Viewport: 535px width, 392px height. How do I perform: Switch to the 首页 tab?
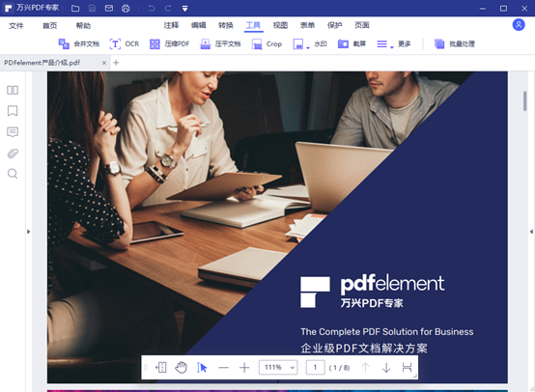pos(50,26)
